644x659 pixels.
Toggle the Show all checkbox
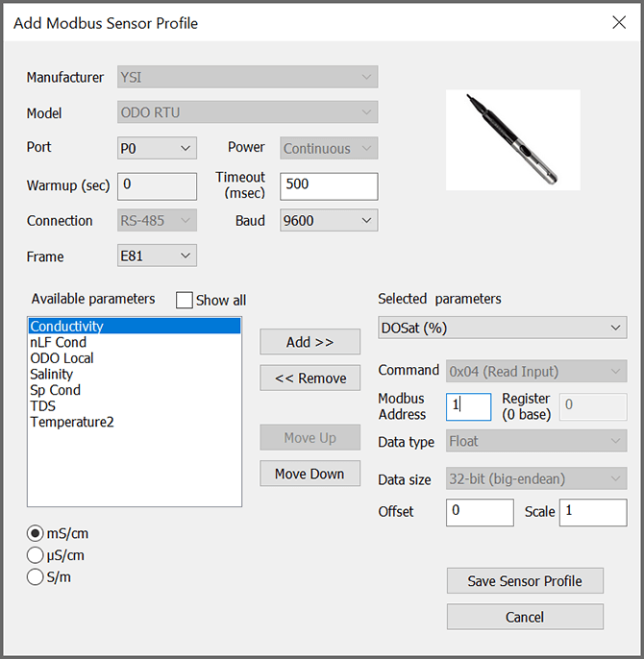(x=185, y=300)
